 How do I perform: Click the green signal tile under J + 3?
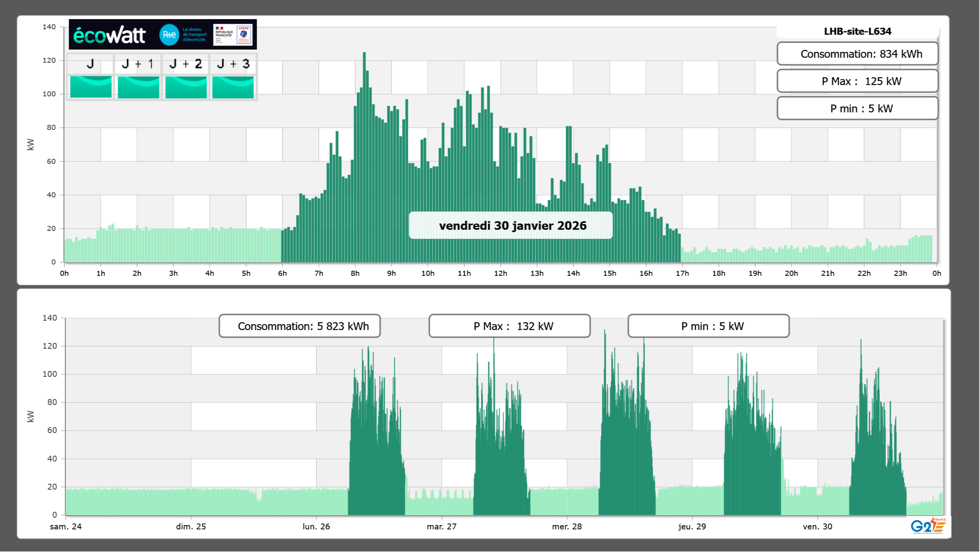pyautogui.click(x=233, y=87)
